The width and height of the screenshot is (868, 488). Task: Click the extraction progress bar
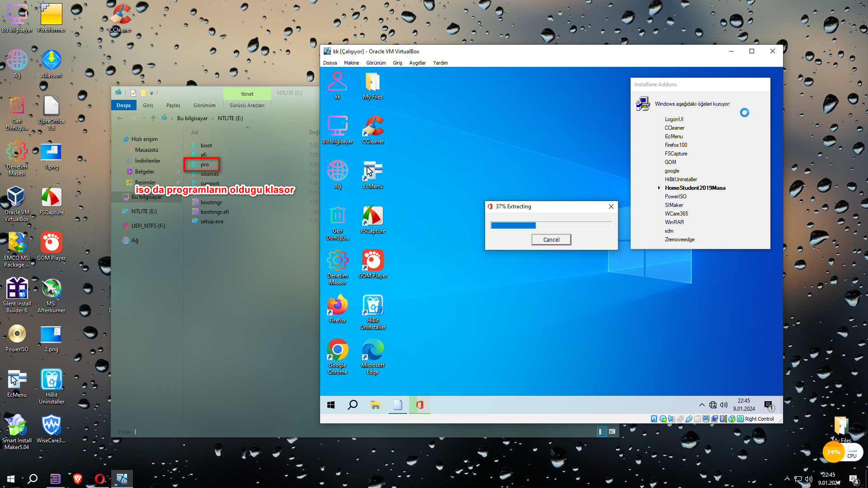point(551,225)
